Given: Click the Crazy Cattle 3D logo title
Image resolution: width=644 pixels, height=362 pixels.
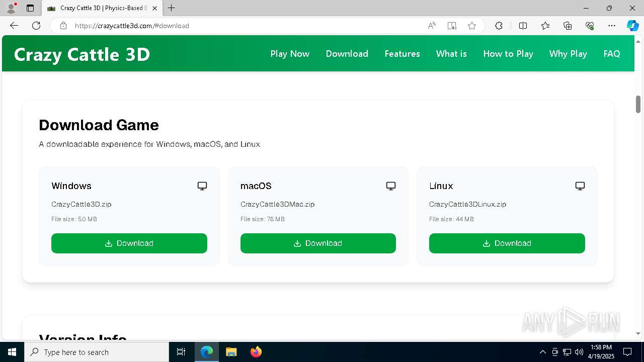Looking at the screenshot, I should pyautogui.click(x=82, y=54).
